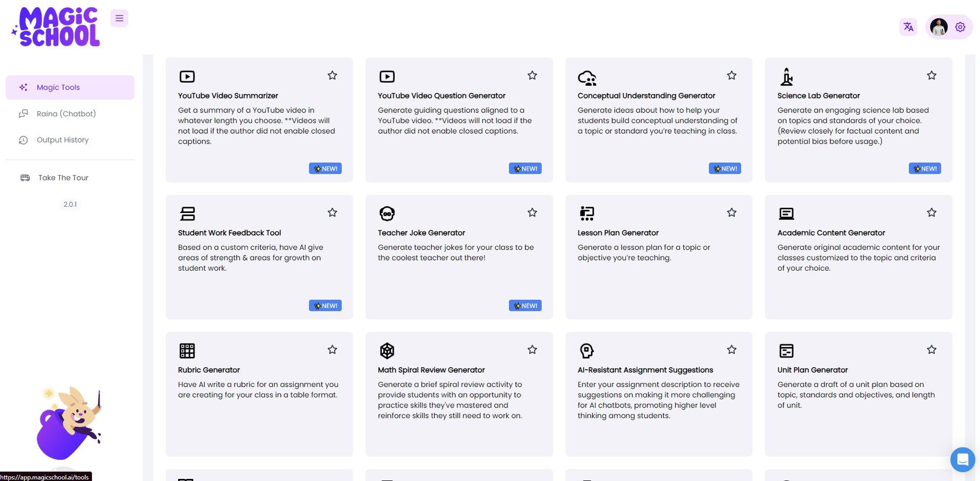Image resolution: width=980 pixels, height=481 pixels.
Task: Go to Output History
Action: (x=62, y=140)
